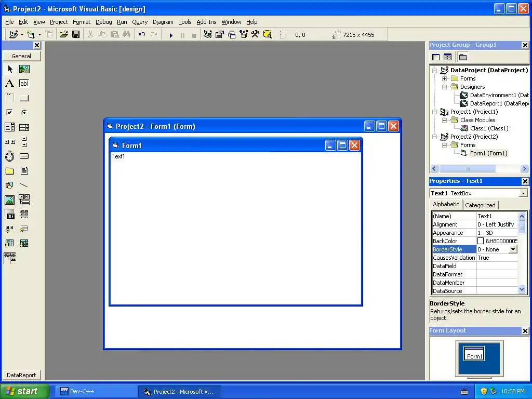Click View Code in Project Explorer

point(436,57)
